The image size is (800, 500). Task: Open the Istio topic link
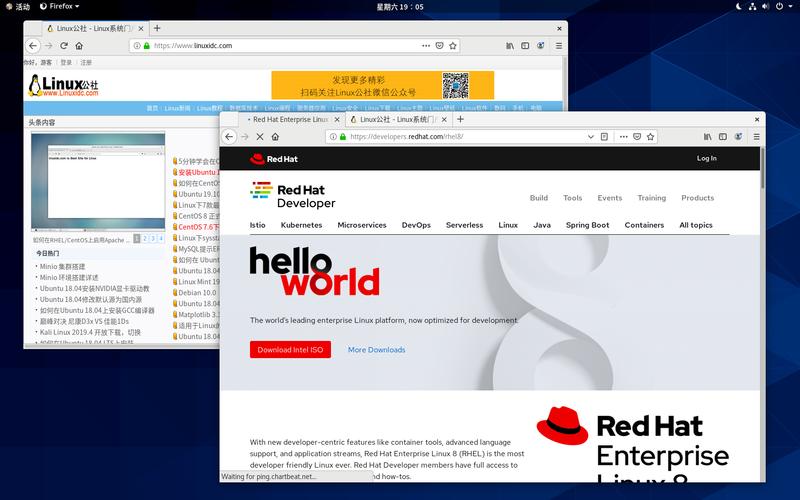(x=257, y=224)
